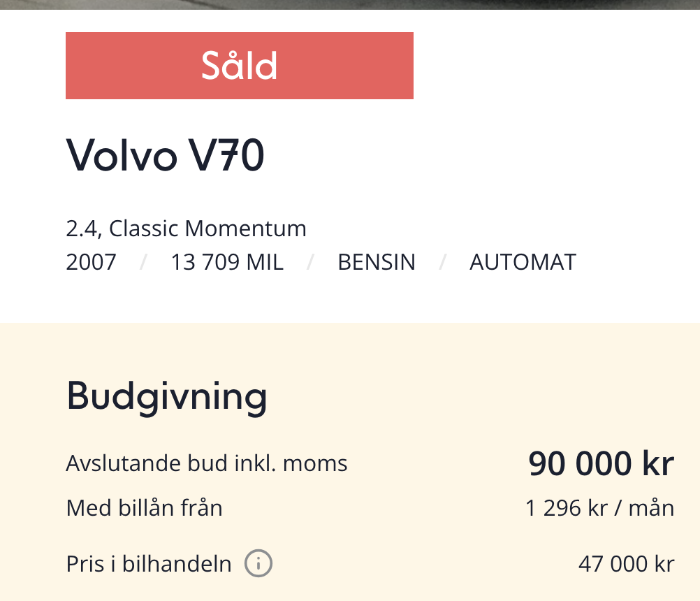This screenshot has width=700, height=601.
Task: Click the 1 296 kr / mån loan price
Action: click(x=599, y=508)
